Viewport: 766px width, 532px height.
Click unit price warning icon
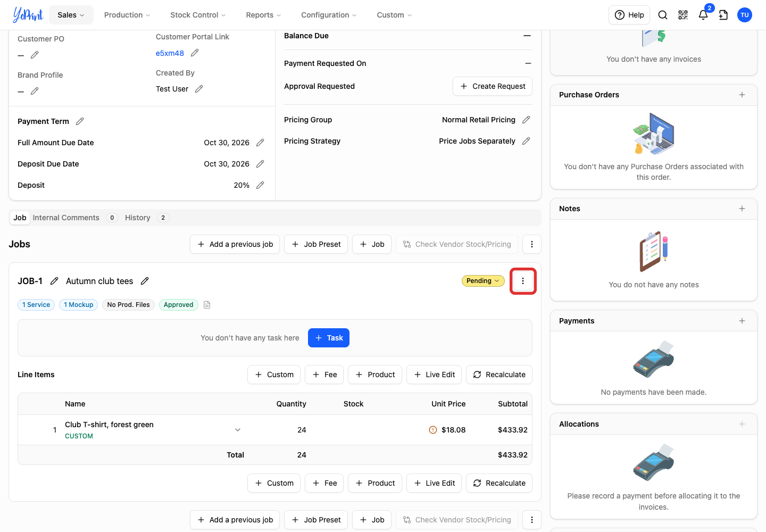tap(433, 430)
